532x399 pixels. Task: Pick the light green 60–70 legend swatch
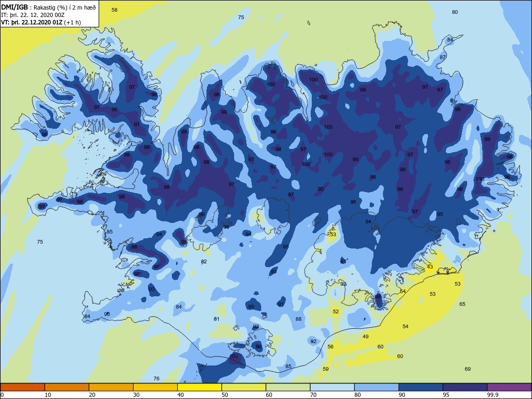pos(288,387)
